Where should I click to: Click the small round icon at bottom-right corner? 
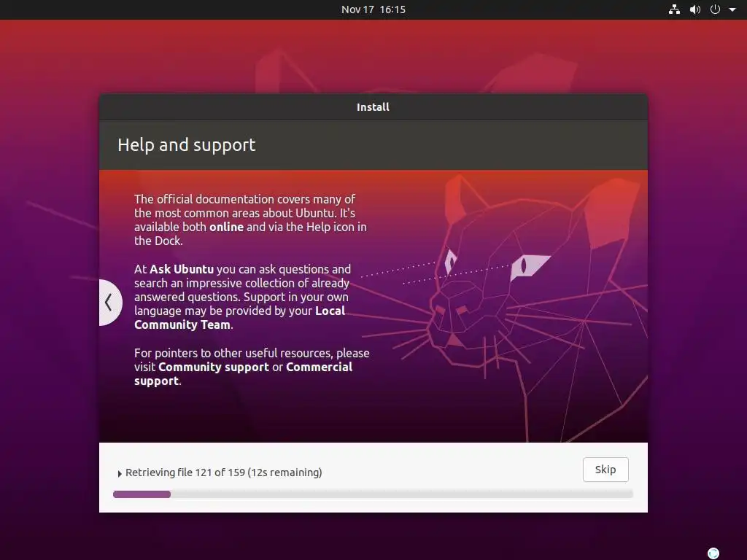713,553
